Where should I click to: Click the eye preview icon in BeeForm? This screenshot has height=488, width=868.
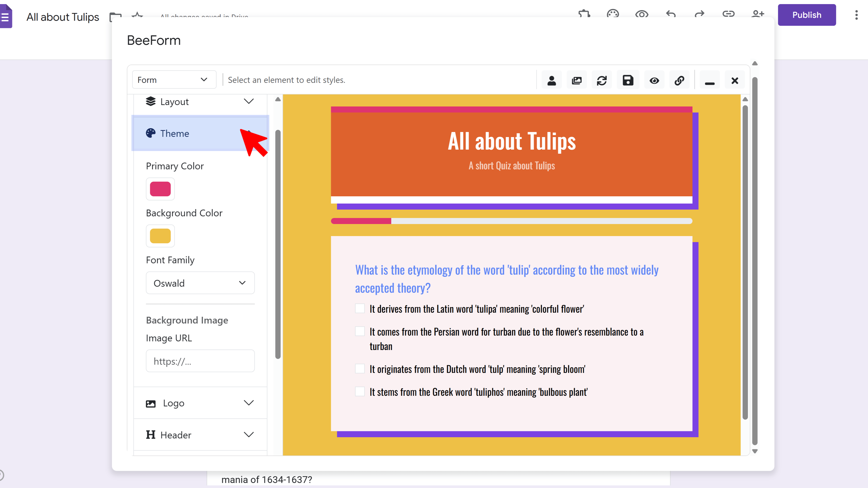[x=654, y=80]
